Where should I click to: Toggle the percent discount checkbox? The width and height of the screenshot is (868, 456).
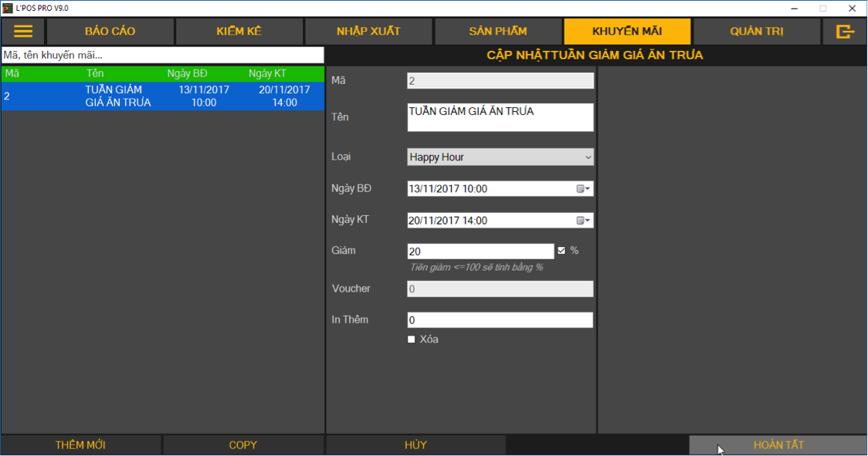click(x=561, y=251)
